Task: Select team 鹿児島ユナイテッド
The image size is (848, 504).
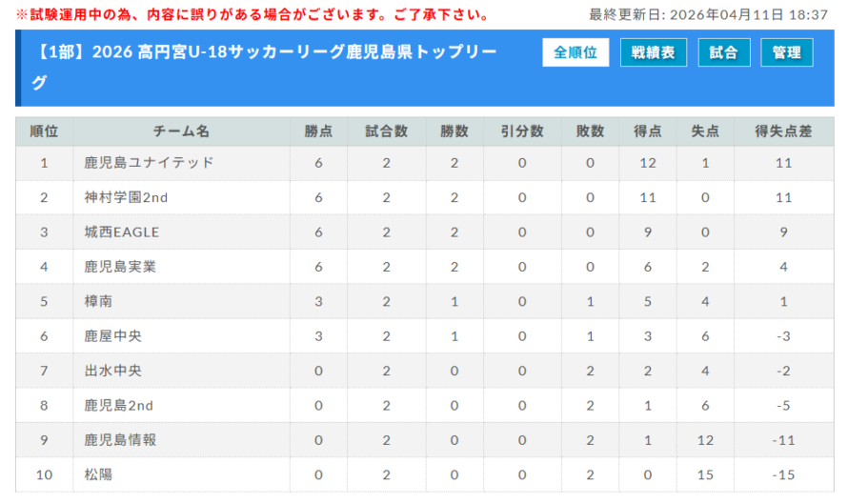Action: pyautogui.click(x=149, y=163)
